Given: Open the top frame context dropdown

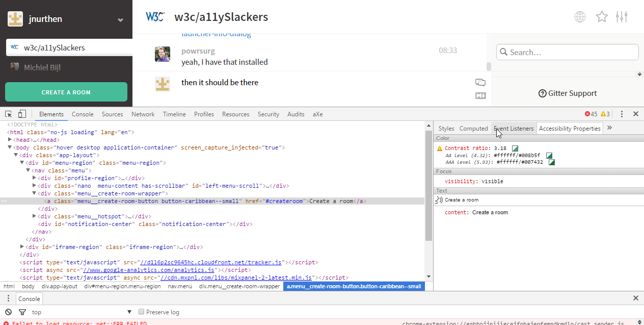Looking at the screenshot, I should coord(82,312).
